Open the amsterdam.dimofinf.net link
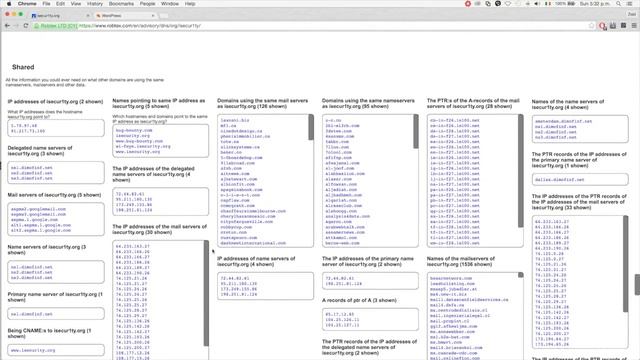The image size is (640, 360). [x=563, y=121]
